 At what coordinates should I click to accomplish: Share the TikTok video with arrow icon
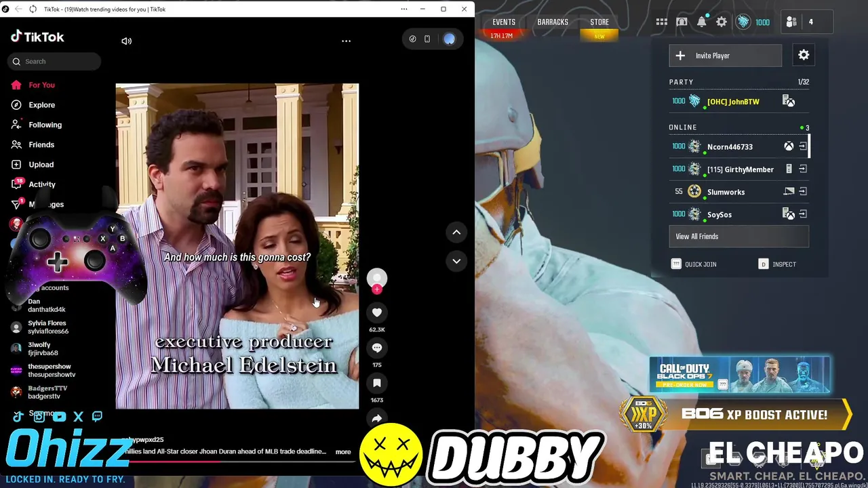click(377, 418)
